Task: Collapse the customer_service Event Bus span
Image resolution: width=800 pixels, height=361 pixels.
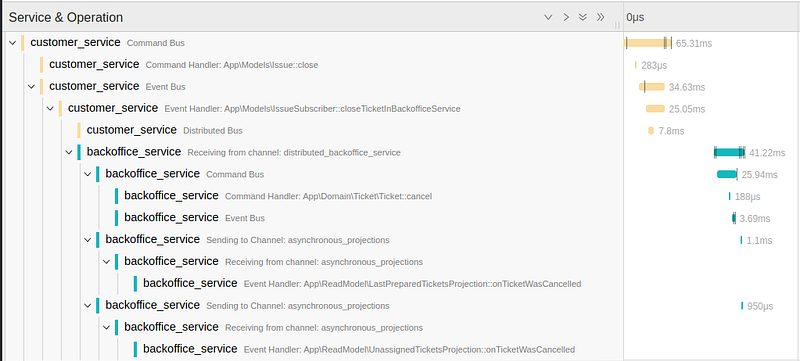Action: point(32,87)
